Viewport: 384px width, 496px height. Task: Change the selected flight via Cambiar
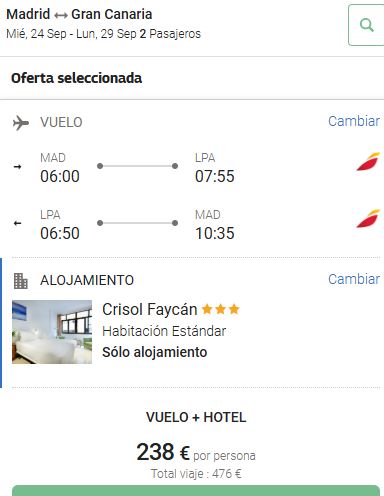[354, 121]
